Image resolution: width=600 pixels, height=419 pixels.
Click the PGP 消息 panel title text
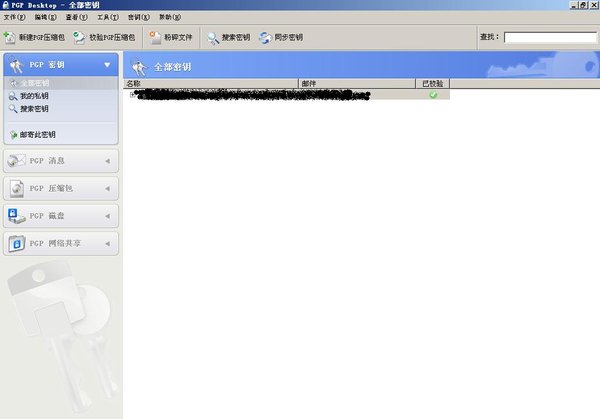(47, 161)
